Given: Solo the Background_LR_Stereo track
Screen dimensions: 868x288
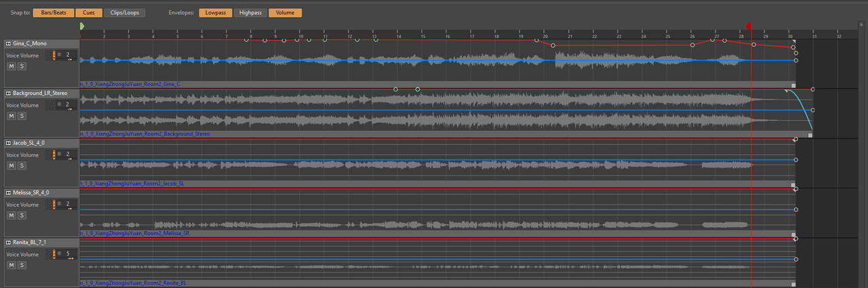Looking at the screenshot, I should point(22,116).
